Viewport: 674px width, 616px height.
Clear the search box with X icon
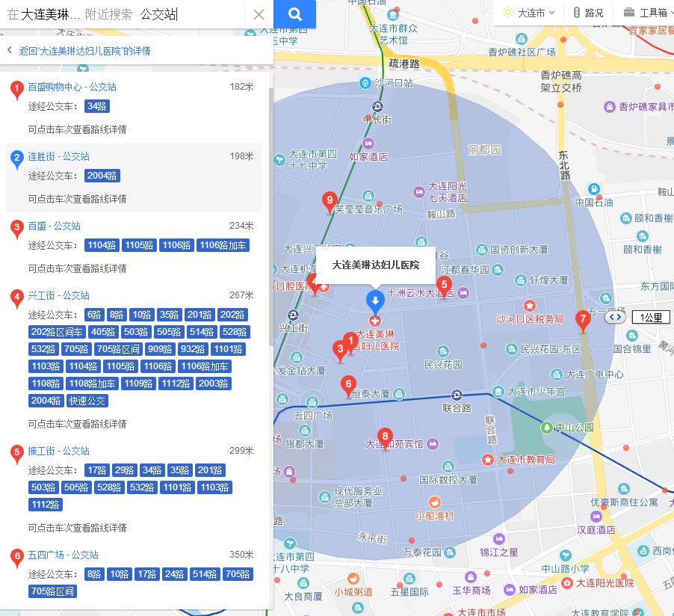(259, 14)
